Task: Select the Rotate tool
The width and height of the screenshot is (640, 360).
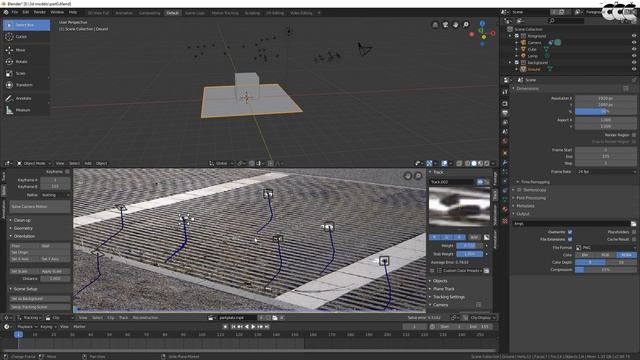Action: 27,62
